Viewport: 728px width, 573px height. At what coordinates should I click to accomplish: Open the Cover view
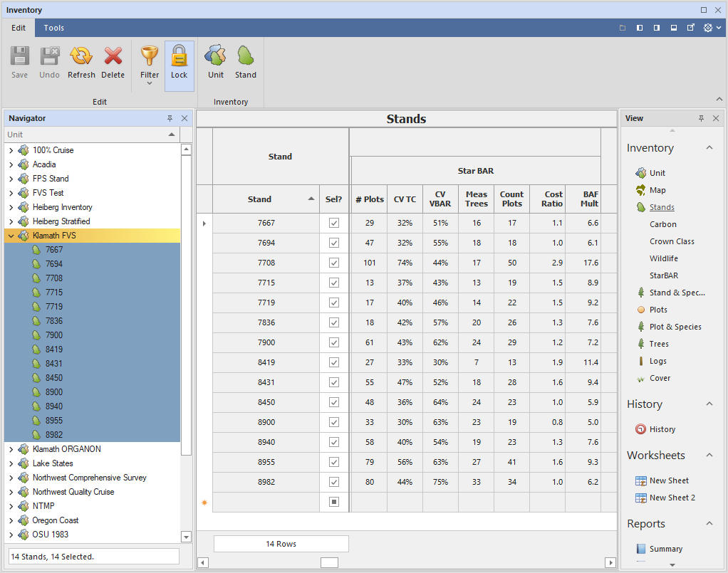point(660,378)
